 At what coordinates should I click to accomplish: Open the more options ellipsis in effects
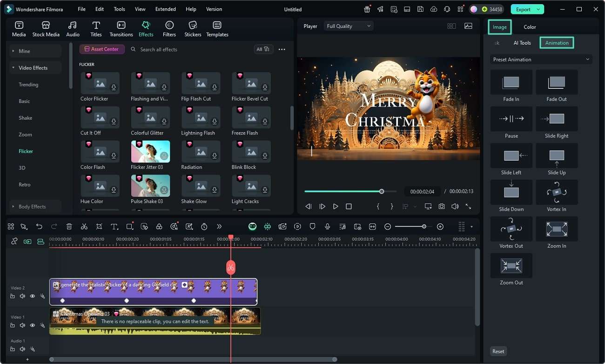[x=282, y=49]
